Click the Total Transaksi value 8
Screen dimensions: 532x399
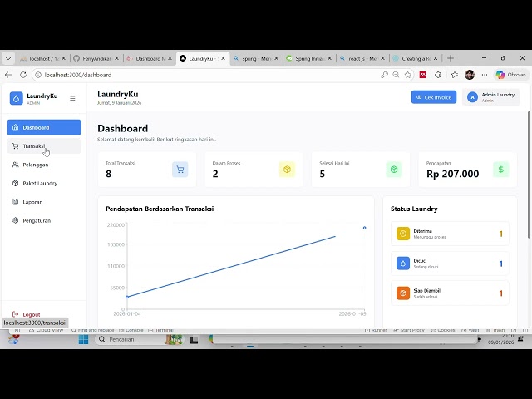109,174
